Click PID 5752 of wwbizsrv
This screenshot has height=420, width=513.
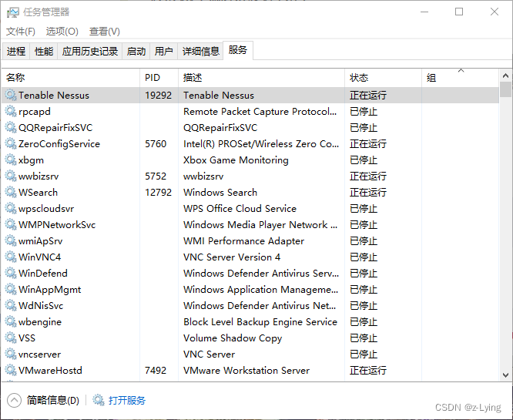(156, 176)
